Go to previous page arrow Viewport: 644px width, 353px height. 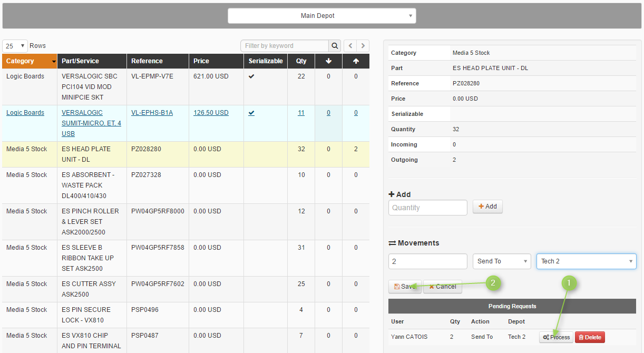coord(350,46)
